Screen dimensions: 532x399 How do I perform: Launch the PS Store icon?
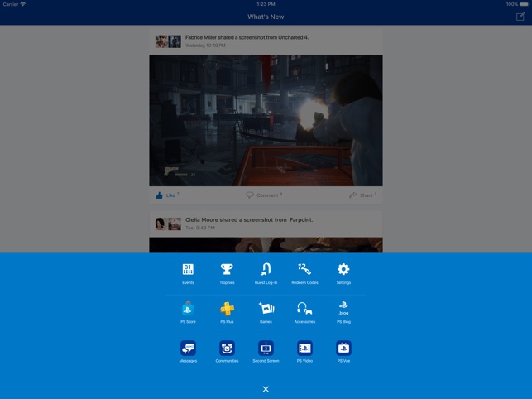188,308
